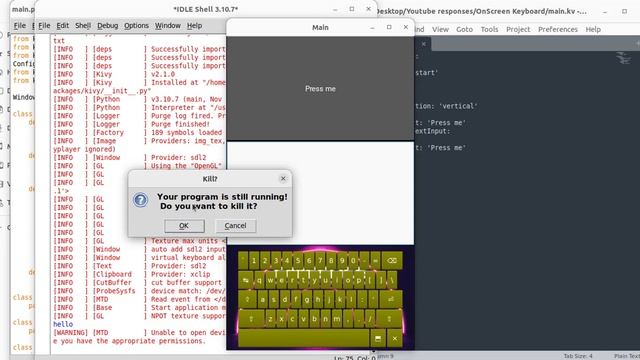
Task: Open File menu in IDLE Shell
Action: (44, 26)
